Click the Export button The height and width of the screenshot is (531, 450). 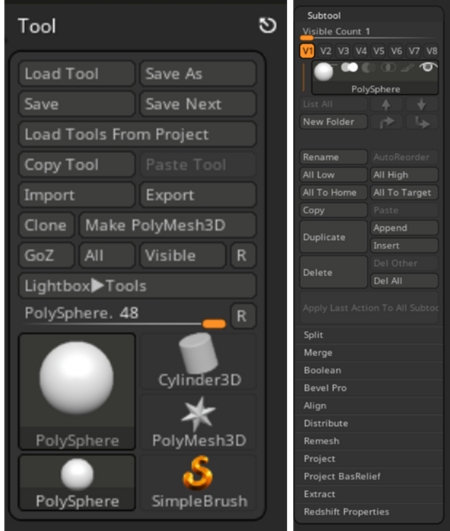(198, 195)
